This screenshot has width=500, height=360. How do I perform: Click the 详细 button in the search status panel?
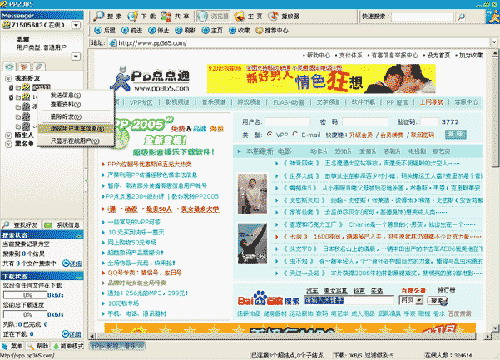click(x=72, y=263)
